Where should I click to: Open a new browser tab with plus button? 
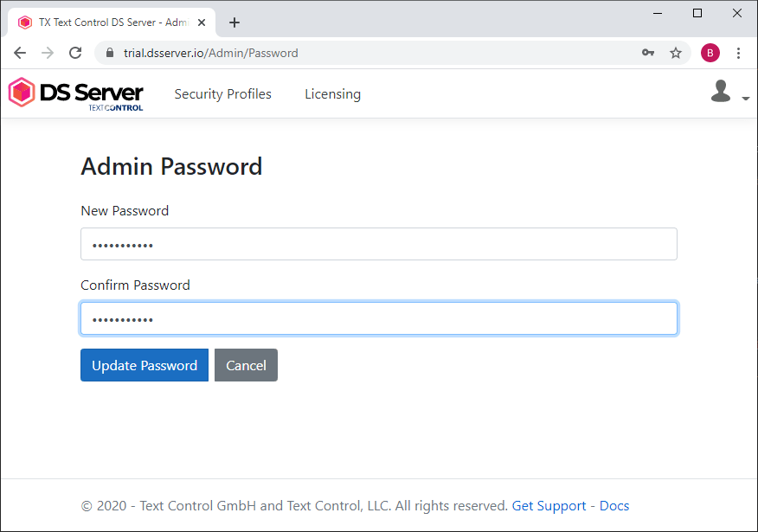click(234, 22)
